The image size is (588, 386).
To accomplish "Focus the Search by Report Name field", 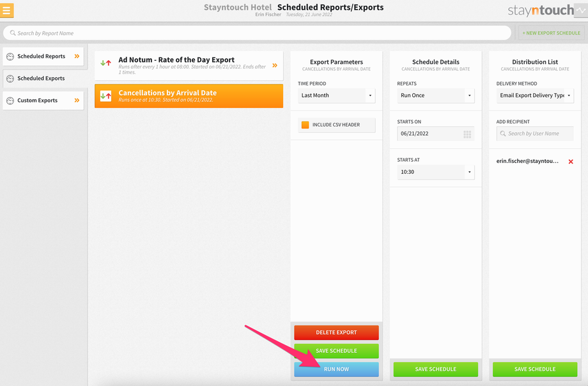I will pos(257,33).
